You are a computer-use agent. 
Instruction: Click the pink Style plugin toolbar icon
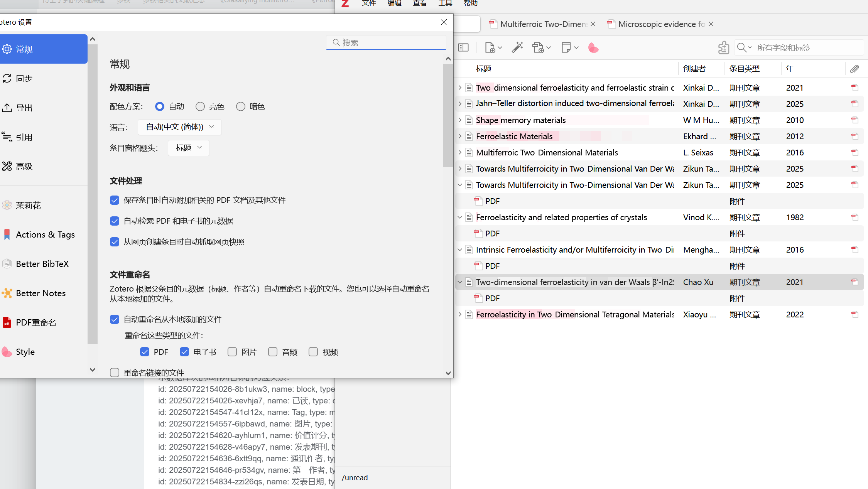593,48
